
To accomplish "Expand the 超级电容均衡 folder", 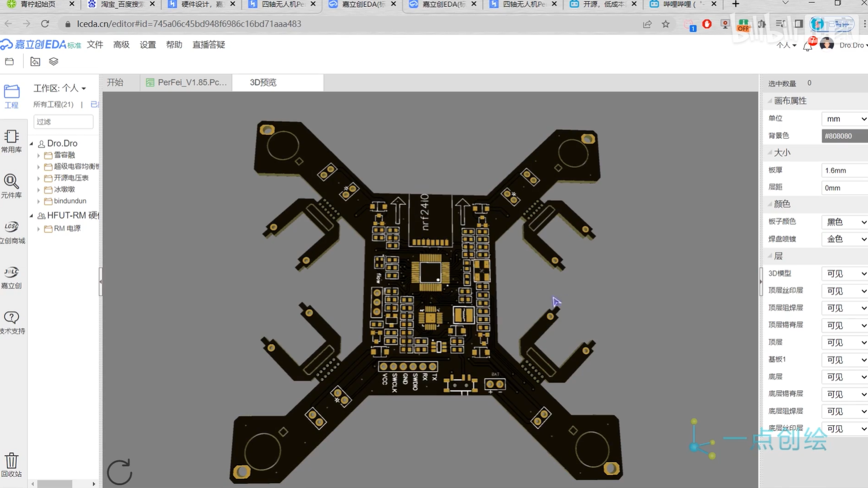I will coord(38,166).
